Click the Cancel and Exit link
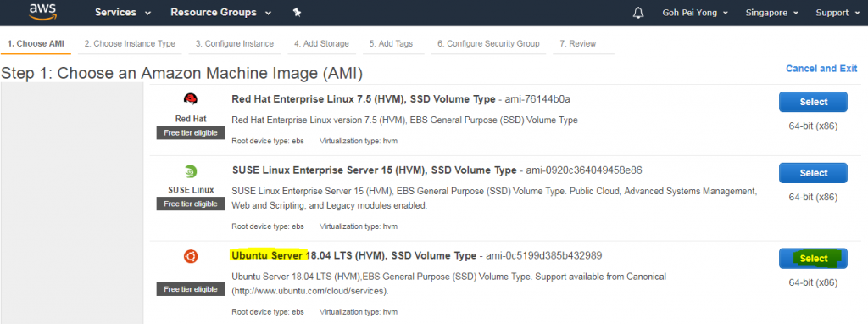Screen dimensions: 868x324 click(821, 69)
